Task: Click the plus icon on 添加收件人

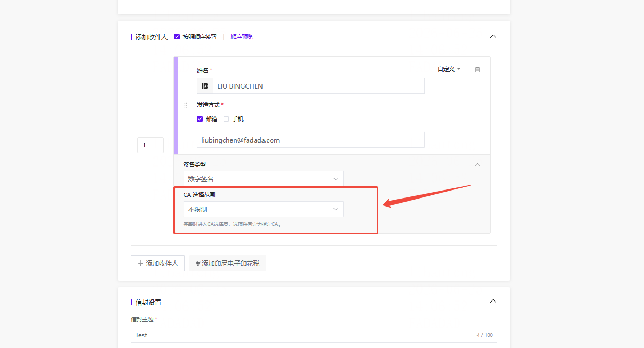Action: point(140,263)
